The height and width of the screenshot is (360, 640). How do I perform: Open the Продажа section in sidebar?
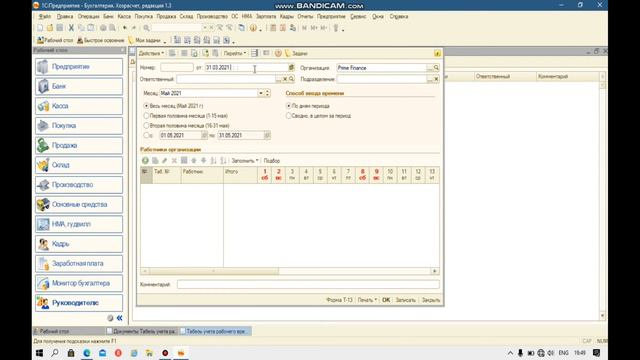[79, 145]
